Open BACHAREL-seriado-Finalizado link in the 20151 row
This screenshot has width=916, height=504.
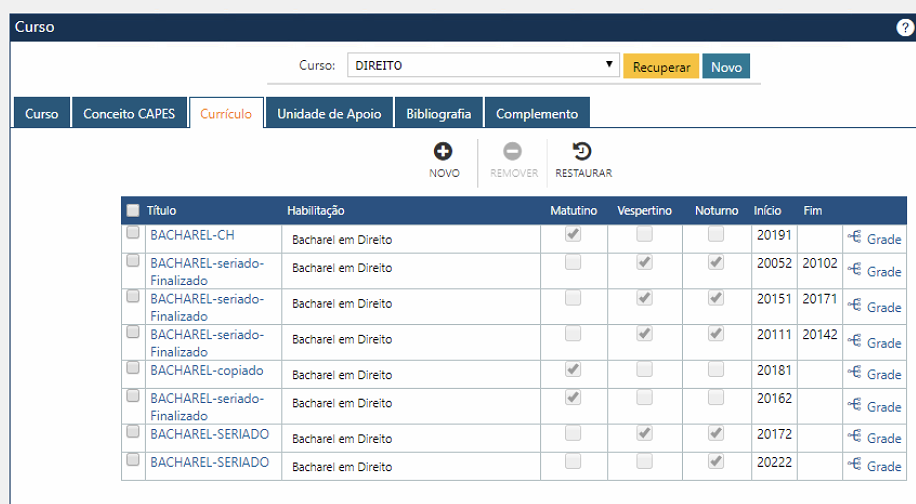pyautogui.click(x=207, y=307)
